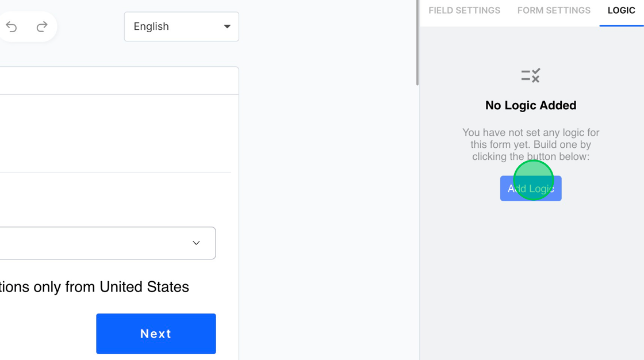The width and height of the screenshot is (644, 360).
Task: Switch to the Field Settings tab
Action: (x=464, y=10)
